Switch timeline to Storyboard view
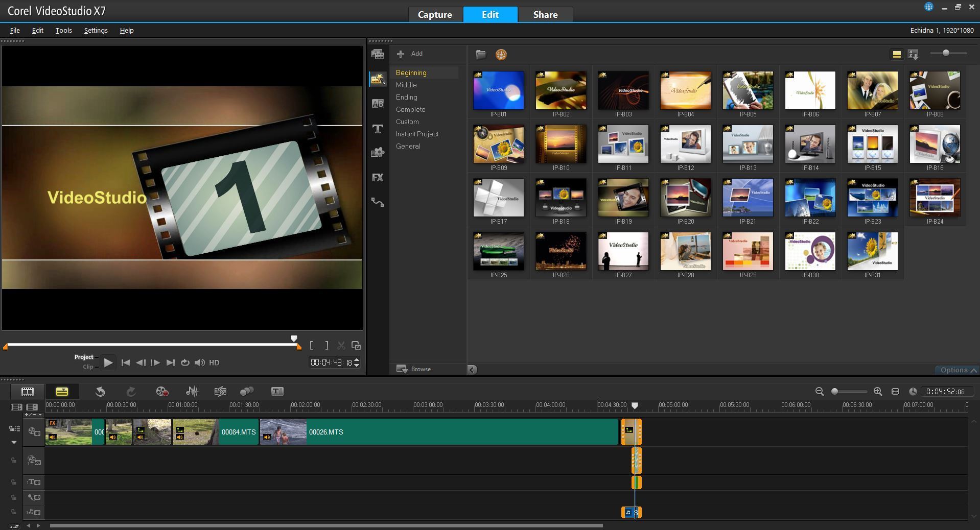This screenshot has width=980, height=530. tap(28, 392)
